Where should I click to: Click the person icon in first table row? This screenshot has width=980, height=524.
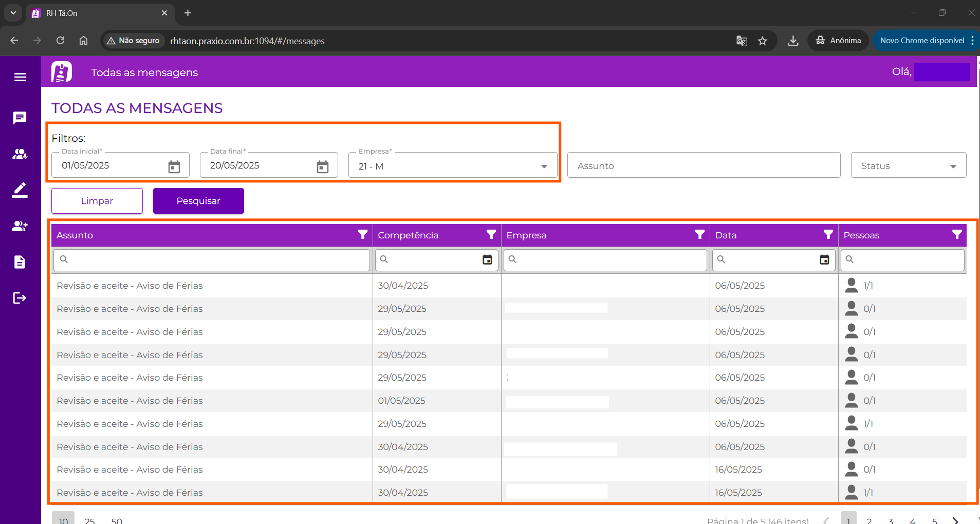[x=852, y=285]
